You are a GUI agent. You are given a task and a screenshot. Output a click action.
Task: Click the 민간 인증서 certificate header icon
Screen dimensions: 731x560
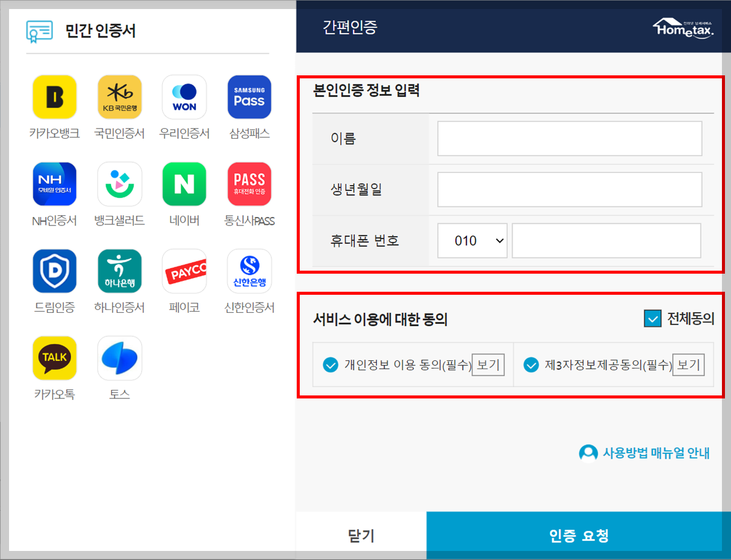coord(40,31)
